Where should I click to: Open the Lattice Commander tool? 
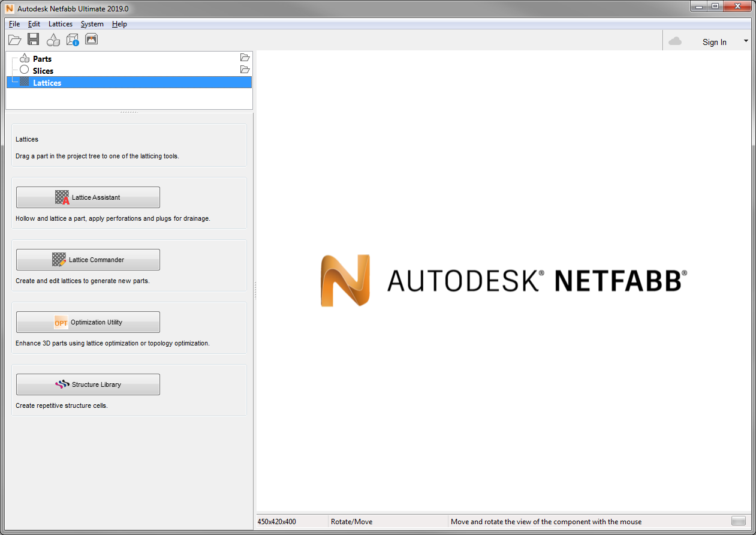pos(88,260)
